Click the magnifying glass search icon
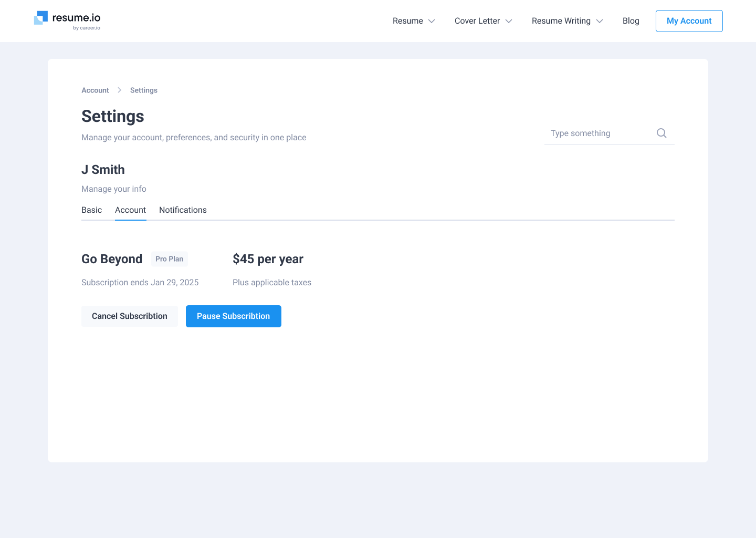Image resolution: width=756 pixels, height=538 pixels. tap(661, 133)
